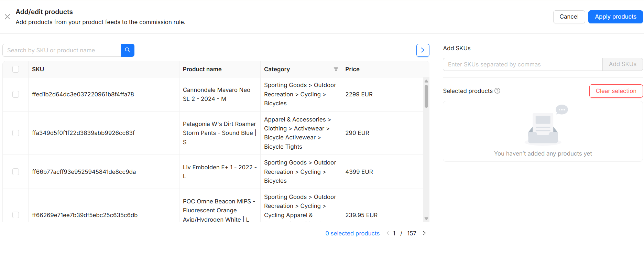
Task: Focus the Search by SKU or product name field
Action: click(x=62, y=50)
